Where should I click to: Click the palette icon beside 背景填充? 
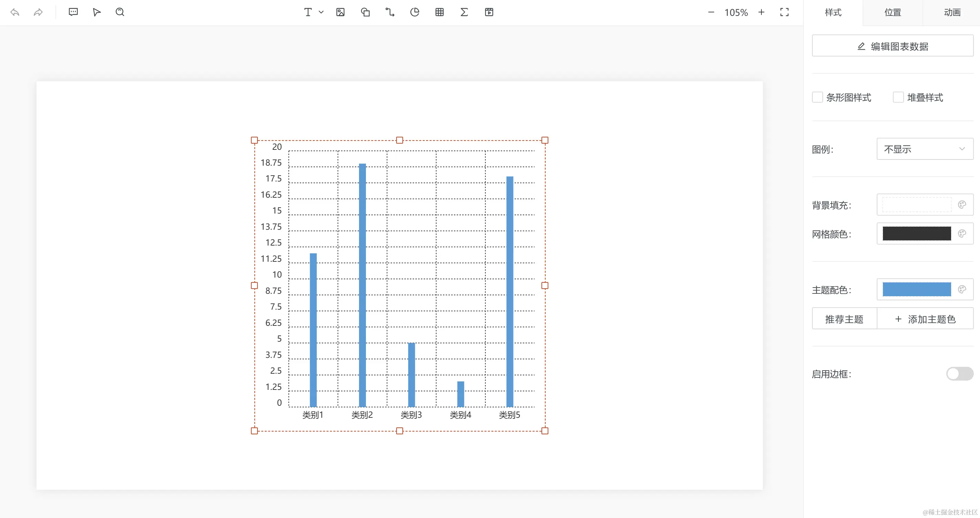(x=962, y=205)
